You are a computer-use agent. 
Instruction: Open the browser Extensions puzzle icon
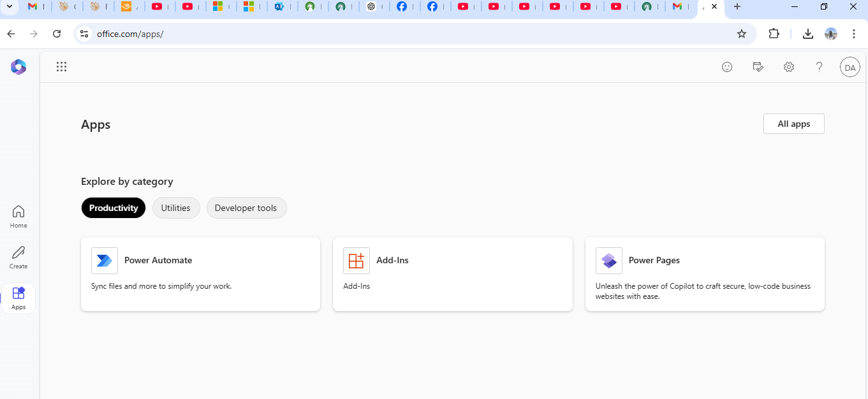[774, 34]
